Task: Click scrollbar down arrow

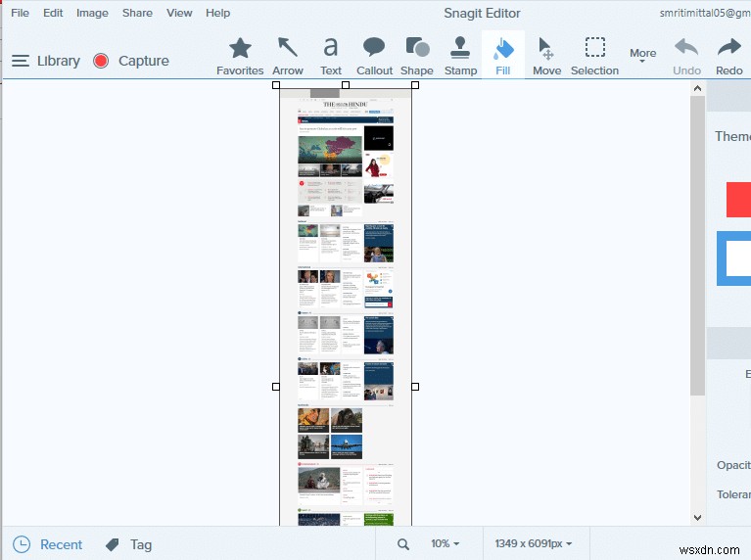Action: pyautogui.click(x=697, y=517)
